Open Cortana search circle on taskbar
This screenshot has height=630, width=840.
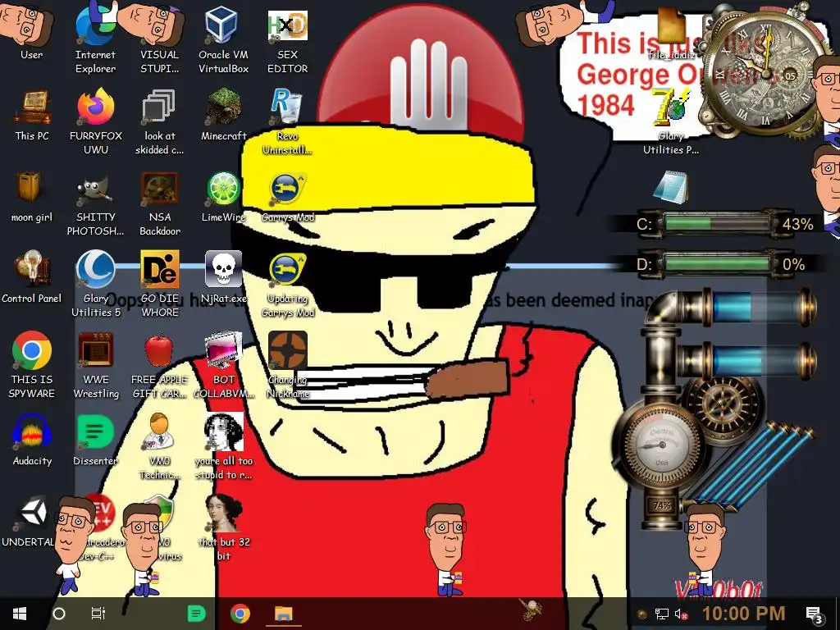point(59,614)
